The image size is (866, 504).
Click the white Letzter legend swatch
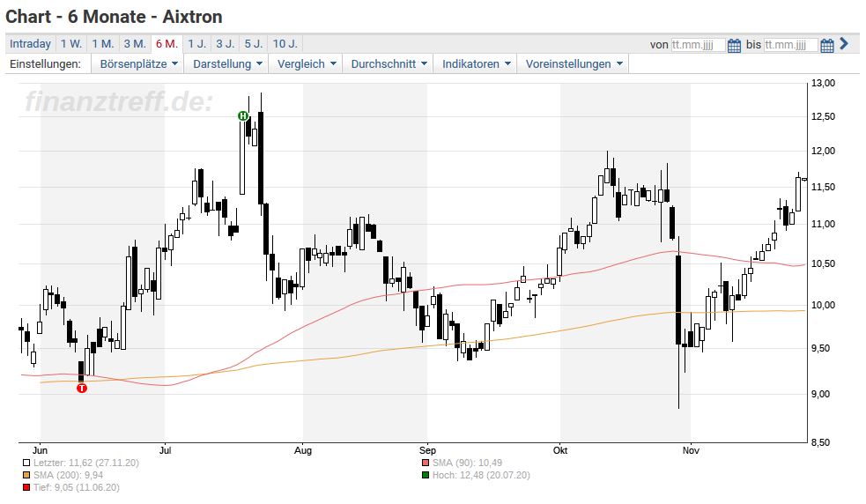coord(26,463)
